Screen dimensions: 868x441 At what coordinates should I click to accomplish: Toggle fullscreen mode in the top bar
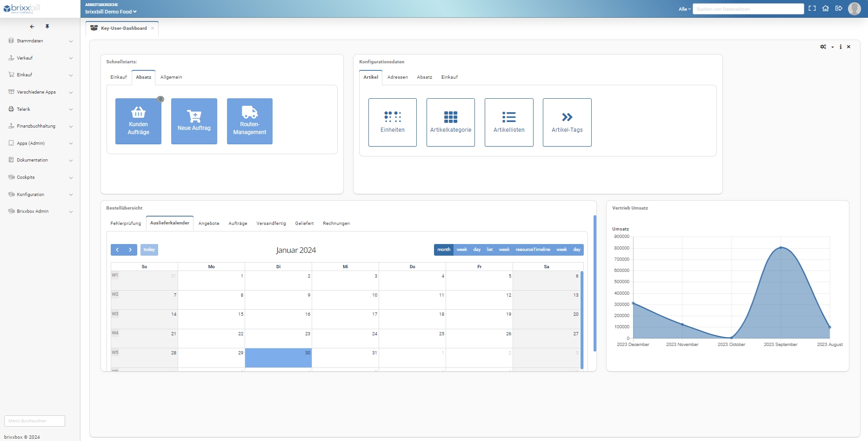812,8
